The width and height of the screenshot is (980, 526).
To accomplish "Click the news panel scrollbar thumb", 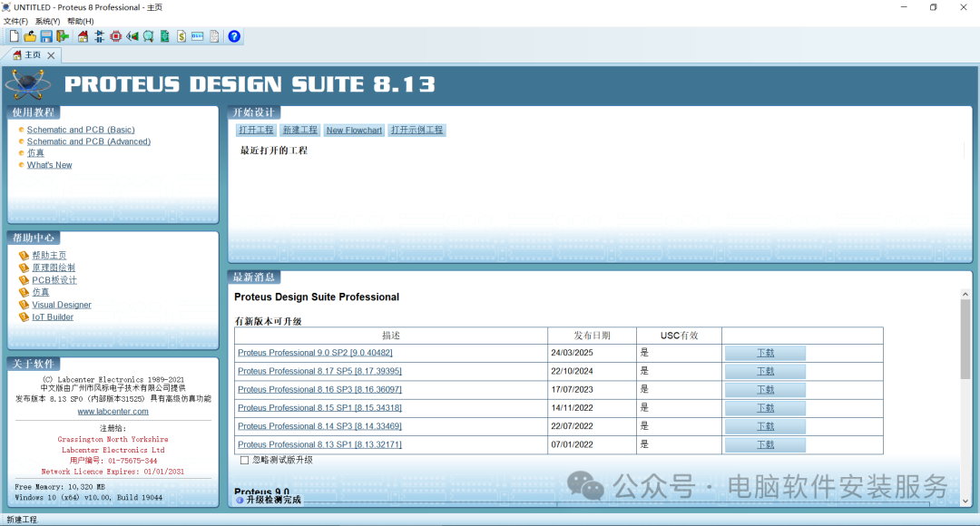I will tap(965, 339).
